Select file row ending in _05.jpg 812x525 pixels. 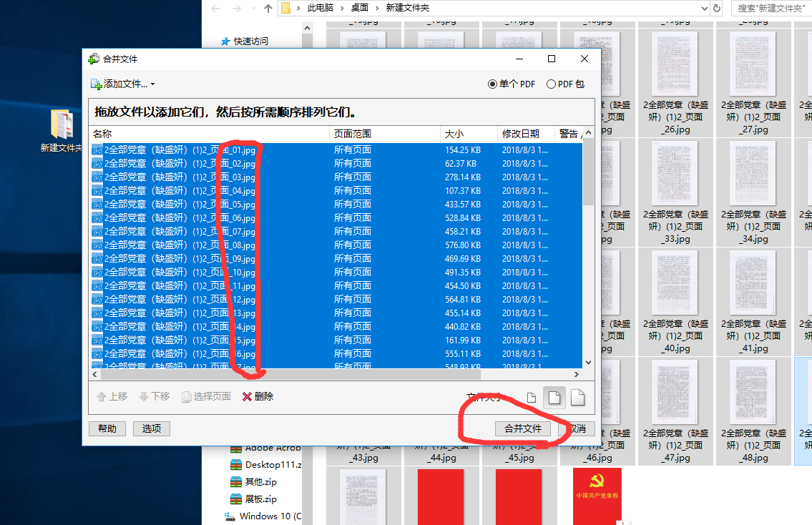(337, 205)
